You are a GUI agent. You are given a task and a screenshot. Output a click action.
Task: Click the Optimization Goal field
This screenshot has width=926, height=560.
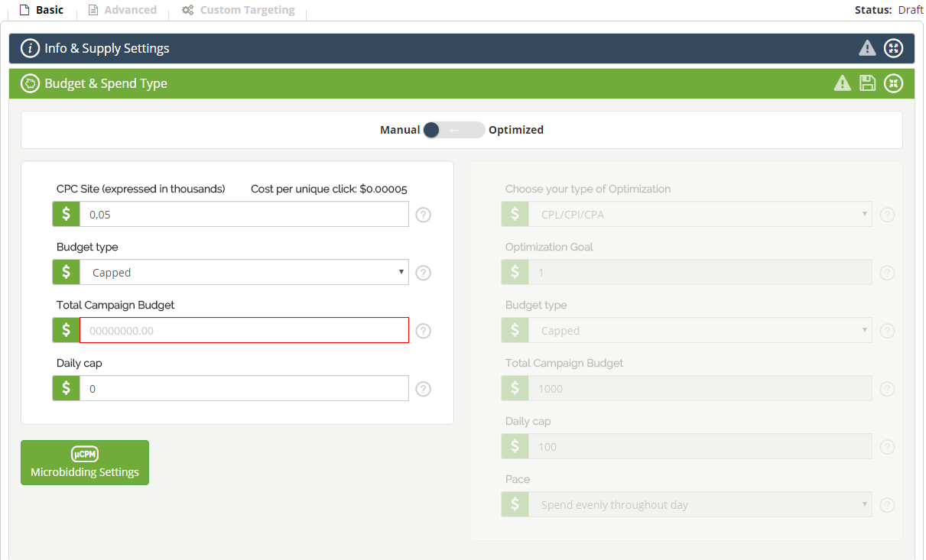click(x=700, y=273)
